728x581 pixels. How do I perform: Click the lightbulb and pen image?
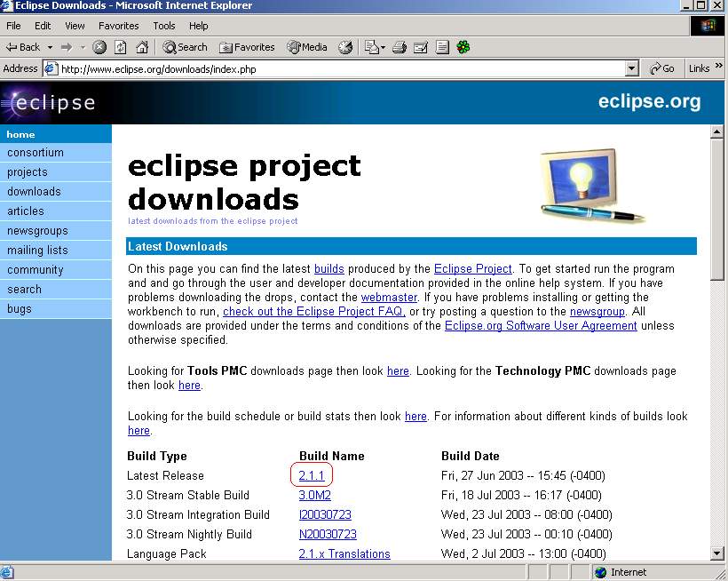tap(592, 187)
